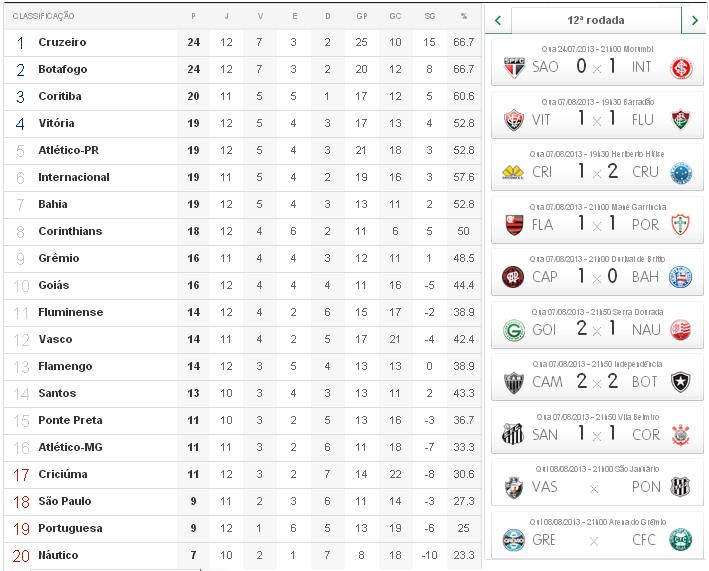Open the VAS x PON match card

[x=596, y=486]
